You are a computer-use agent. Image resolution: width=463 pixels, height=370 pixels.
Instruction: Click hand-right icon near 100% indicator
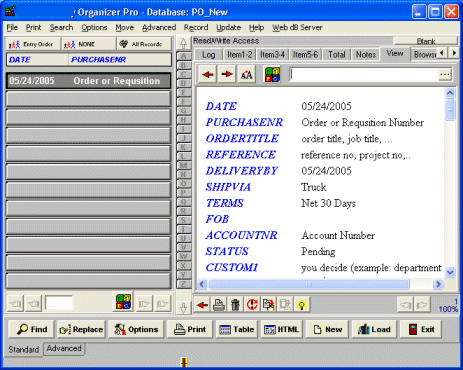pyautogui.click(x=422, y=305)
